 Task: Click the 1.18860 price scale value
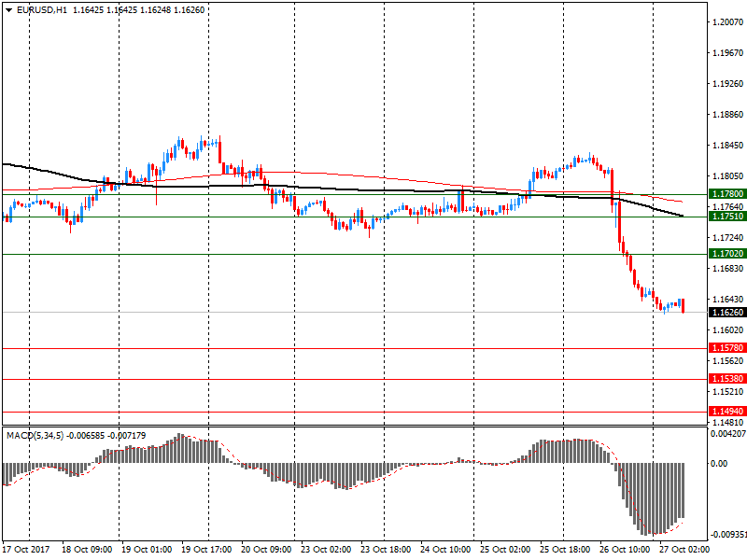pyautogui.click(x=728, y=115)
